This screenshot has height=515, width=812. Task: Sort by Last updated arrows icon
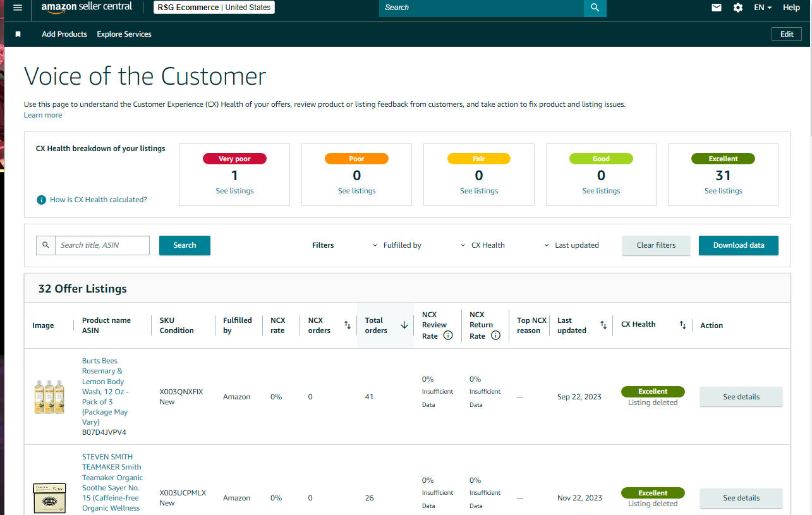(603, 325)
